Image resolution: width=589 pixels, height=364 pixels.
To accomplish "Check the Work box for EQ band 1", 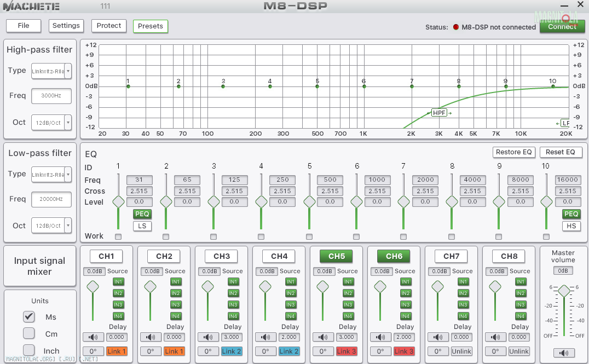I will tap(118, 236).
